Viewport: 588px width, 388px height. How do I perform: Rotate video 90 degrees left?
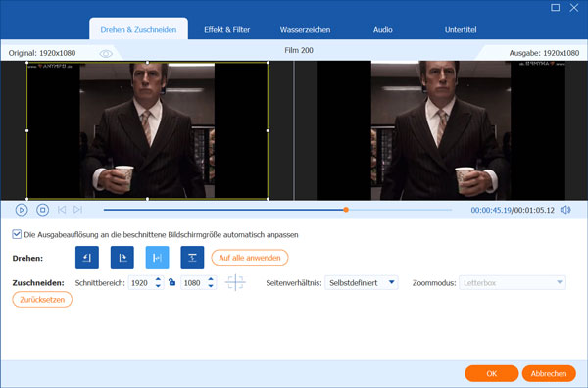pos(87,258)
